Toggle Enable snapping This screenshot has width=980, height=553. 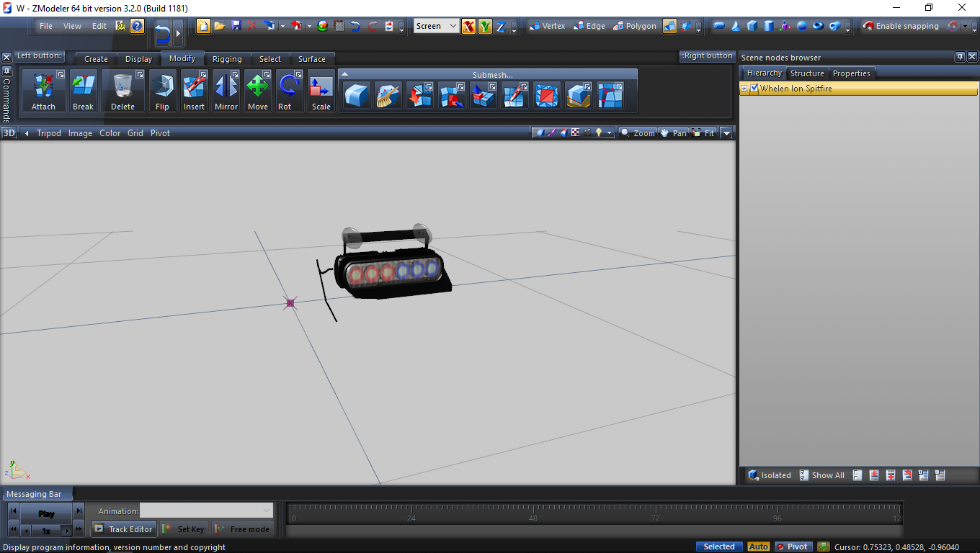click(901, 26)
